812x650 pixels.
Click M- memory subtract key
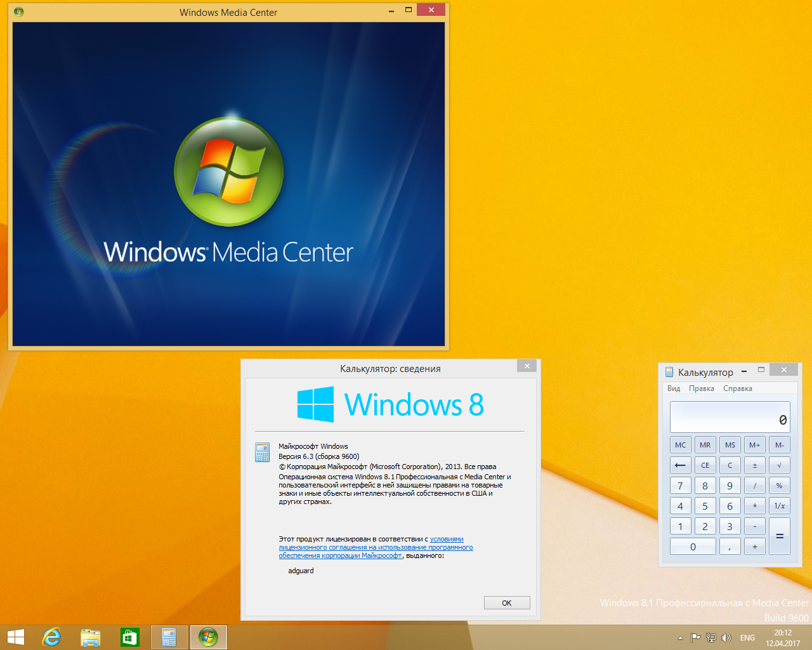point(780,445)
